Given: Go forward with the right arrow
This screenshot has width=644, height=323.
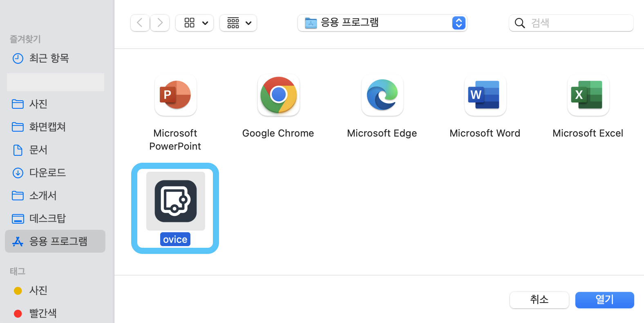Looking at the screenshot, I should [x=160, y=23].
